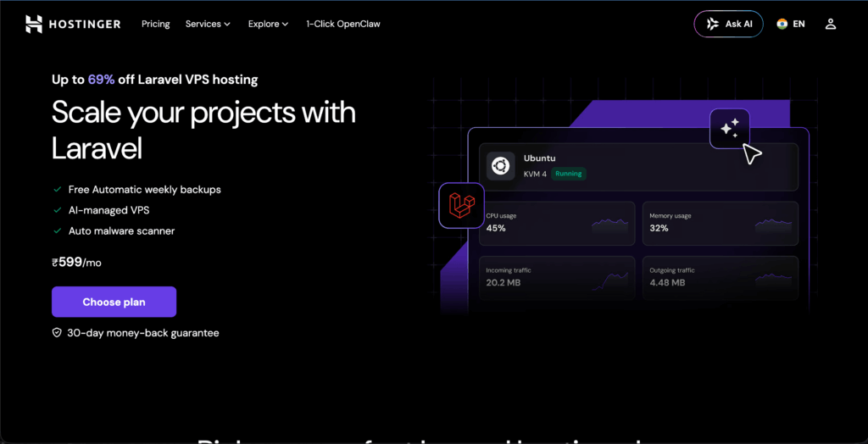
Task: Click the KVM 4 plan label
Action: click(536, 174)
